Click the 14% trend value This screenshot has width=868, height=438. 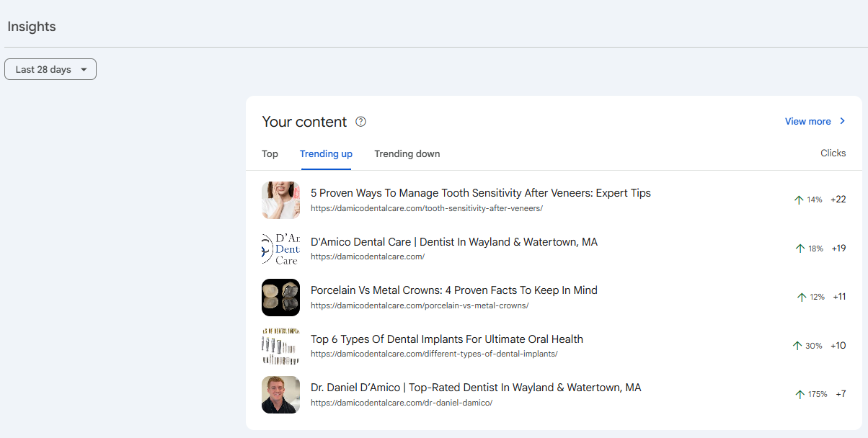tap(815, 200)
